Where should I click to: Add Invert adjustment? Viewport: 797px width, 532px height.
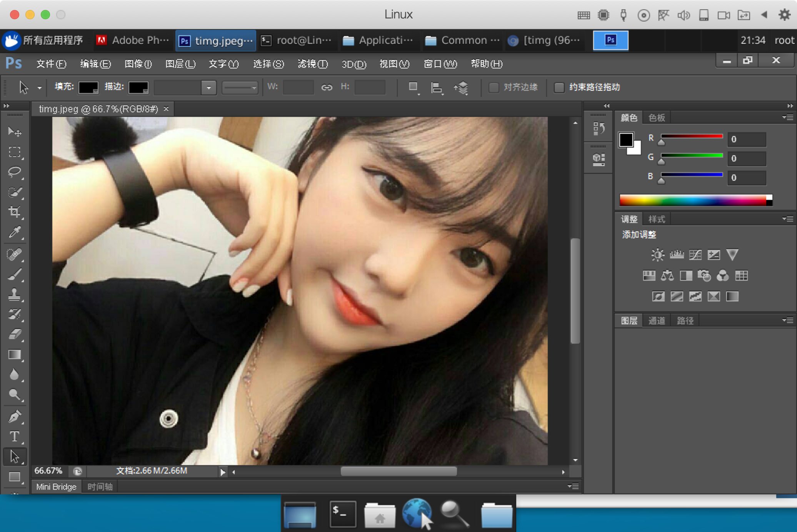[658, 296]
